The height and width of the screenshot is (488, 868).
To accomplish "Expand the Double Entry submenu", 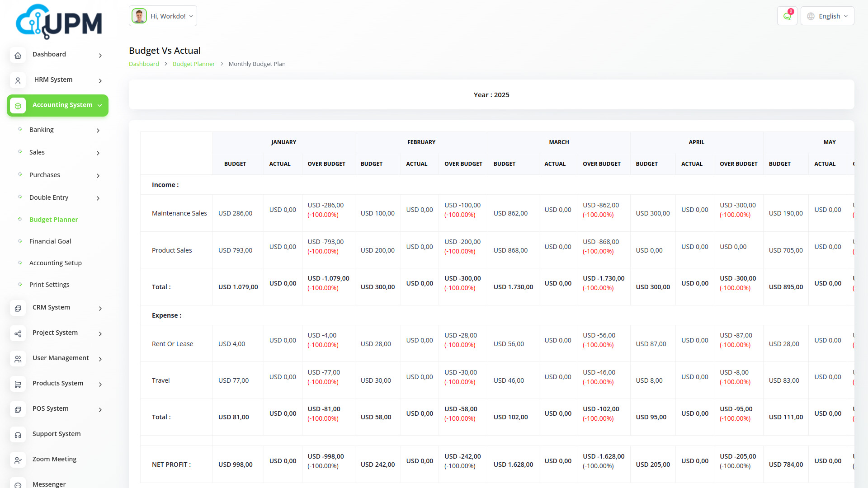I will coord(98,198).
